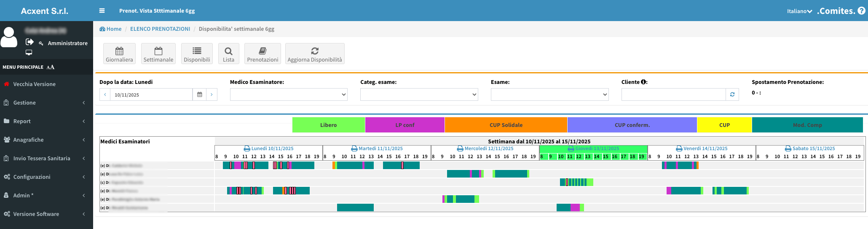Open the Giornaliera daily calendar view
Image resolution: width=868 pixels, height=229 pixels.
(119, 54)
